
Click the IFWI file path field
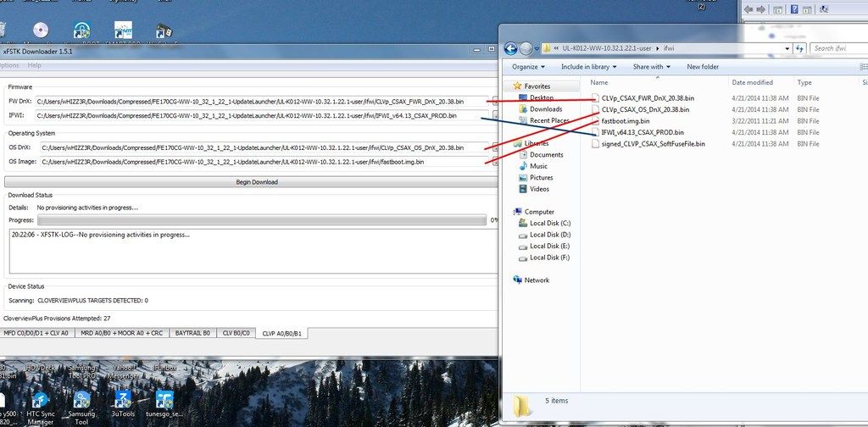coord(263,115)
